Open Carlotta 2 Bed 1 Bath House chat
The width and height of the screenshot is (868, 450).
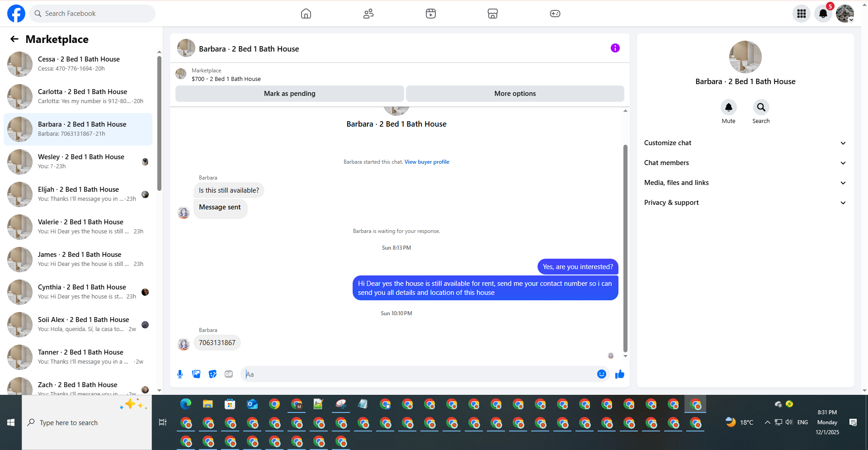click(x=78, y=96)
